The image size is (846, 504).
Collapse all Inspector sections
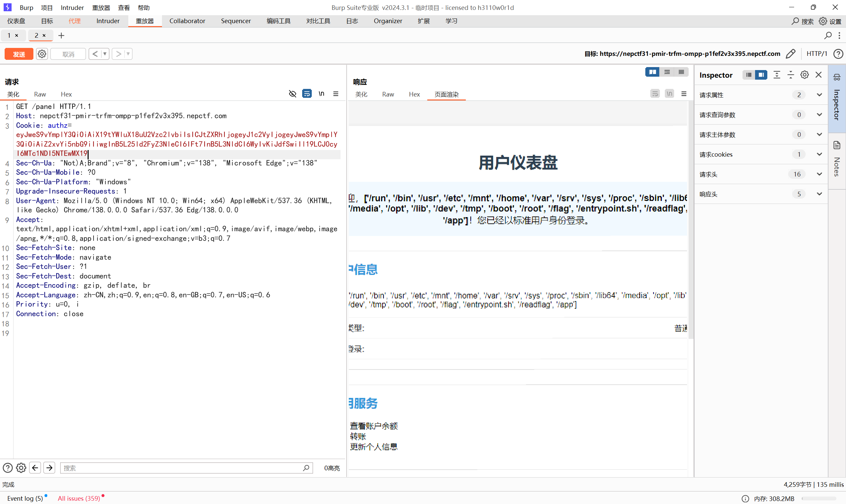(x=790, y=75)
